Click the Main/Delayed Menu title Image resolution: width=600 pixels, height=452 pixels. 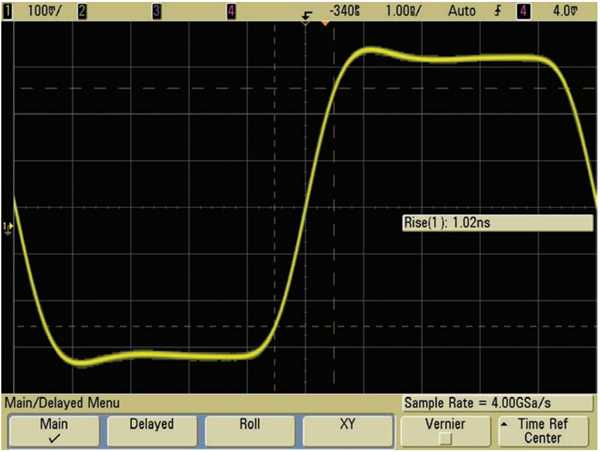click(x=62, y=403)
